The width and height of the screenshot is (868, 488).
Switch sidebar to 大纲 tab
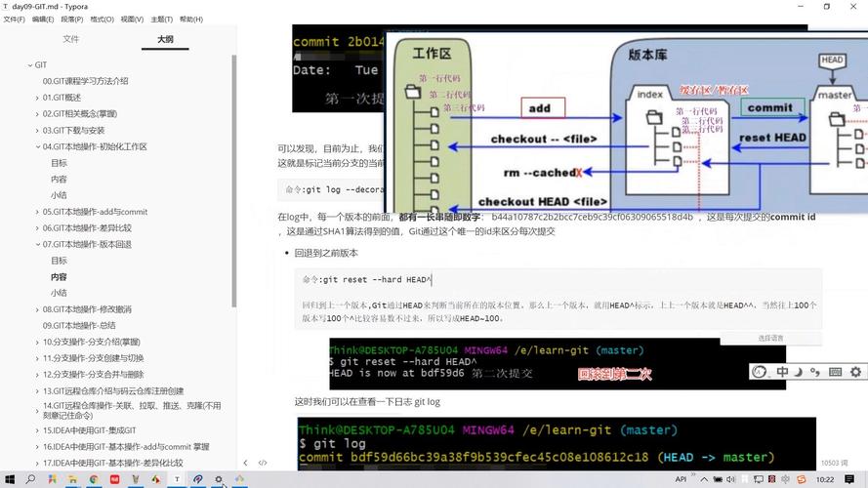(165, 39)
